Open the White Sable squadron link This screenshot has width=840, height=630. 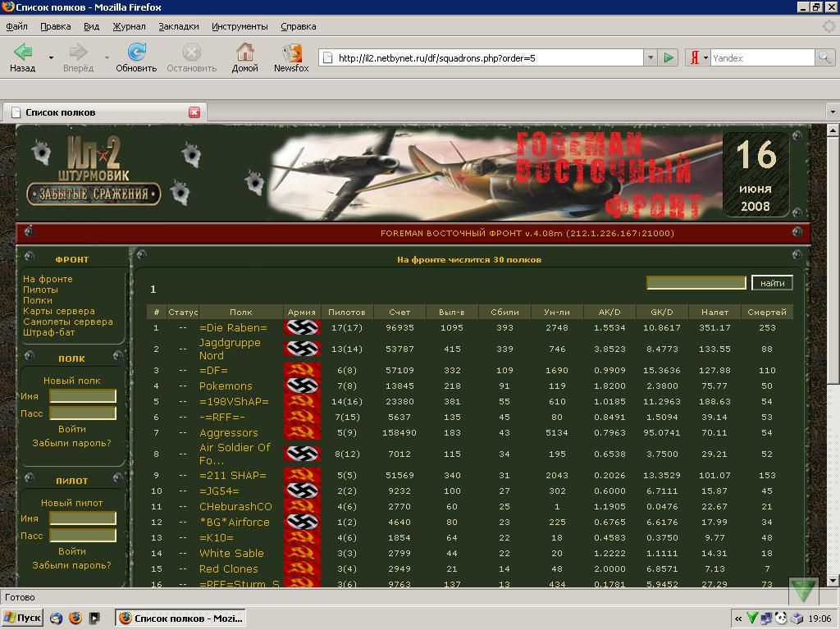(x=231, y=553)
